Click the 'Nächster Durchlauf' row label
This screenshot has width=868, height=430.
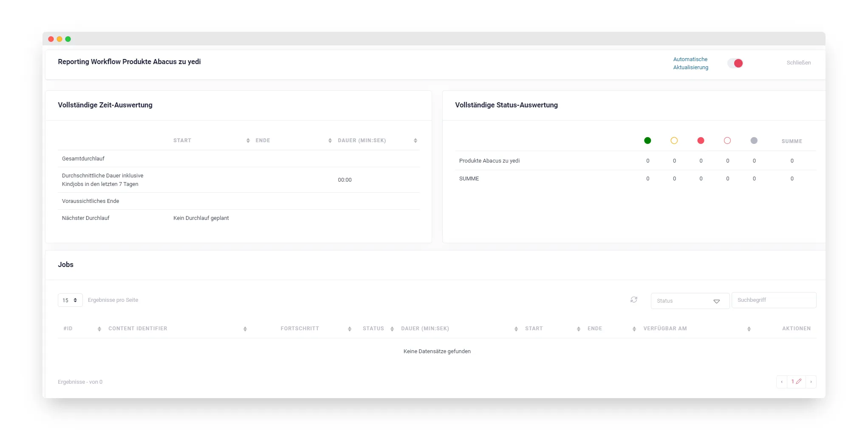click(86, 218)
